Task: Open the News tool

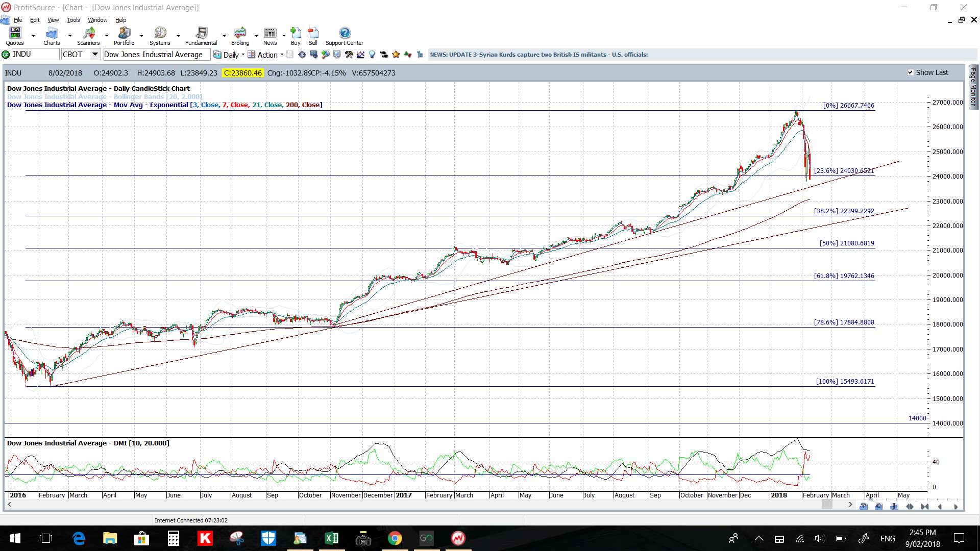Action: pyautogui.click(x=270, y=36)
